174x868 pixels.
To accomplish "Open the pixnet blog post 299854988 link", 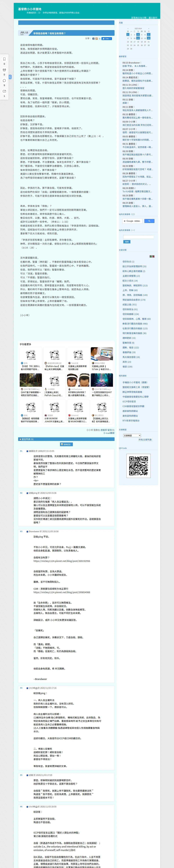I will [x=61, y=592].
